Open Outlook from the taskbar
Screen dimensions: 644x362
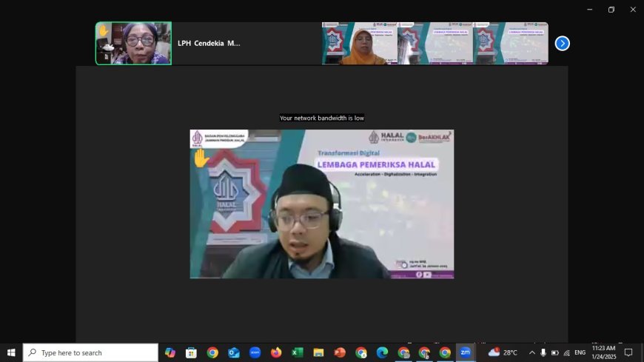tap(234, 352)
